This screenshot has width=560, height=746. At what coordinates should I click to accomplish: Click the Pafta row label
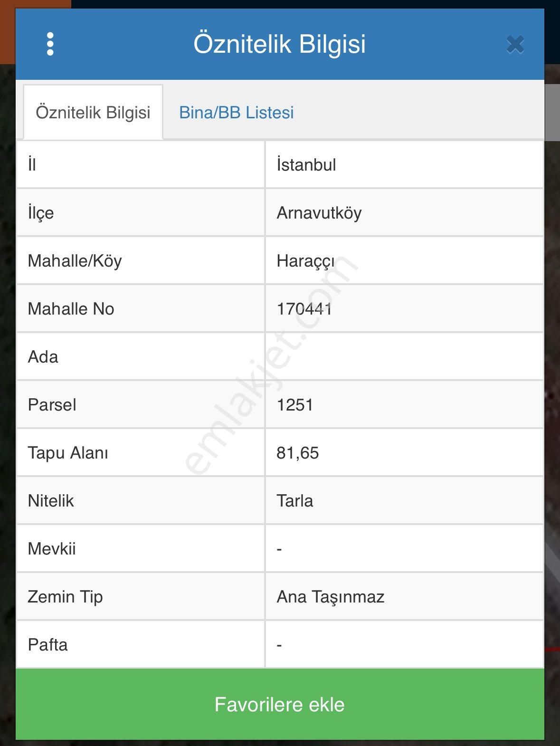(48, 645)
